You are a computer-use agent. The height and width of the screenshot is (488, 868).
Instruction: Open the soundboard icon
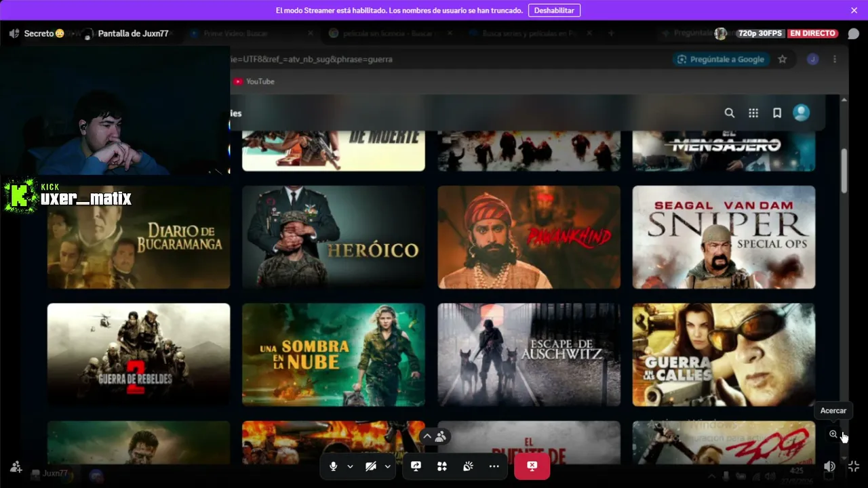(468, 466)
